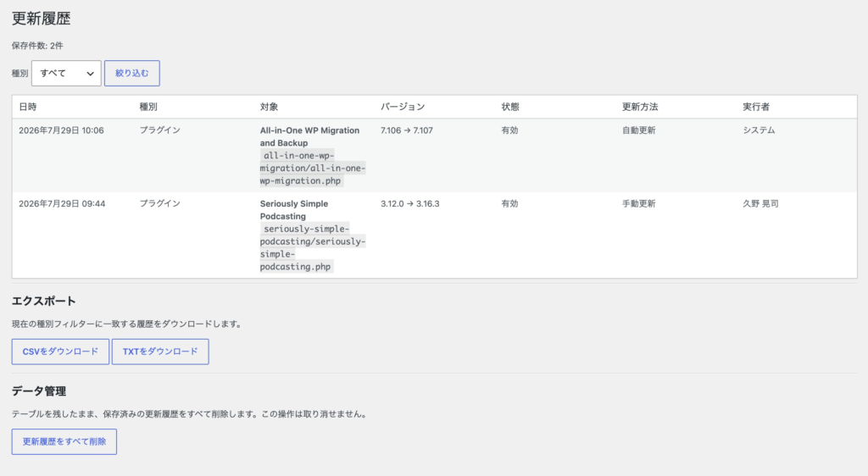This screenshot has height=476, width=868.
Task: Click プラグイン type in All-in-One row
Action: (x=160, y=130)
